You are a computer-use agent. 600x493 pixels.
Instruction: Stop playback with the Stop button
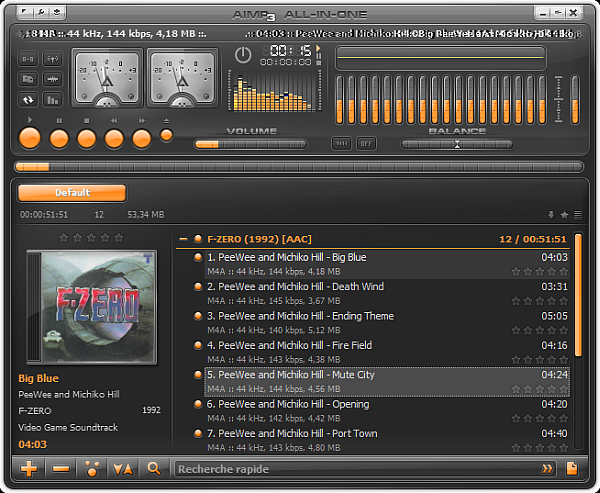coord(86,138)
